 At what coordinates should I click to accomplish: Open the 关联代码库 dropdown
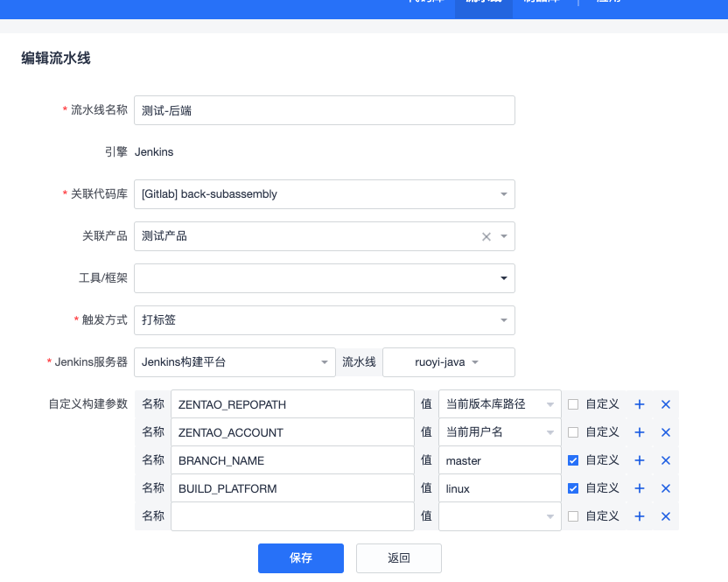click(x=324, y=194)
